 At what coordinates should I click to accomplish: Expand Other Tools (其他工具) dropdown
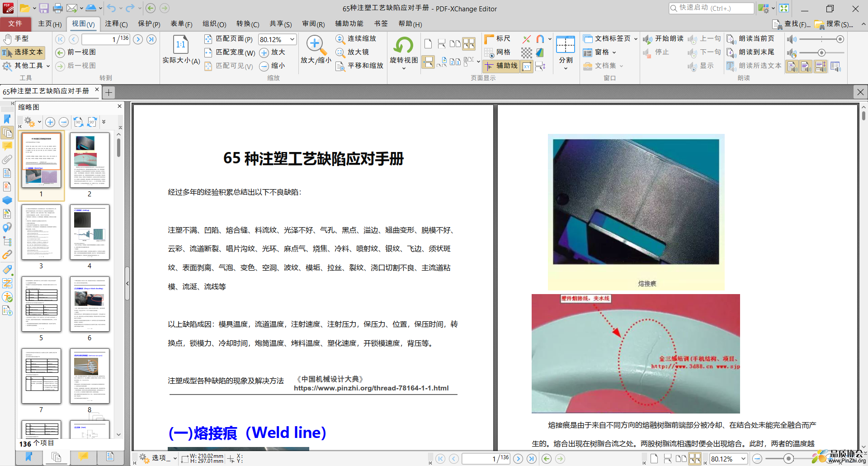48,66
